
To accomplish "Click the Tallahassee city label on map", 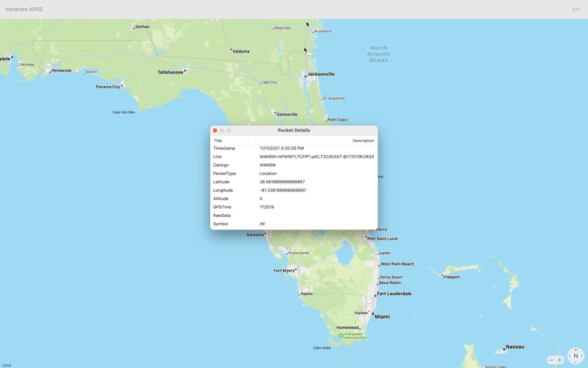I will point(171,72).
